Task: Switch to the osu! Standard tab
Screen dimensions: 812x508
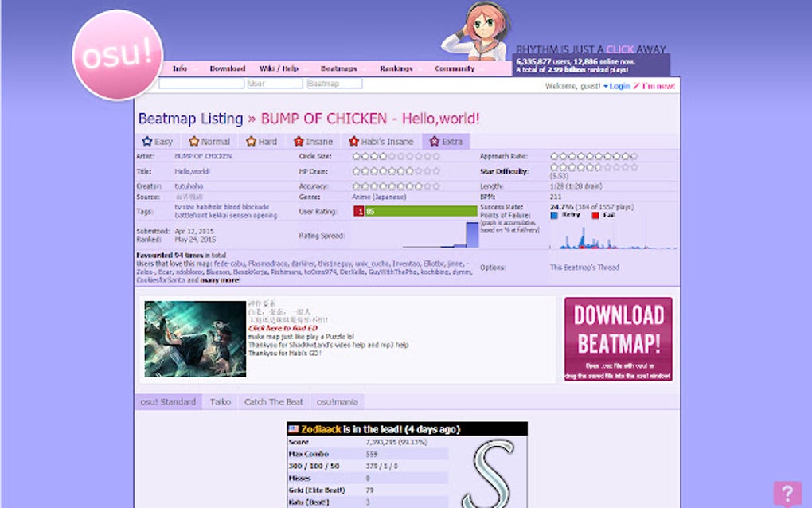Action: [168, 402]
